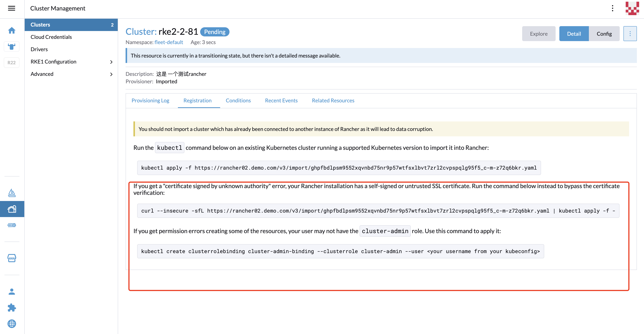Click the cluster description text
The image size is (644, 334).
181,74
